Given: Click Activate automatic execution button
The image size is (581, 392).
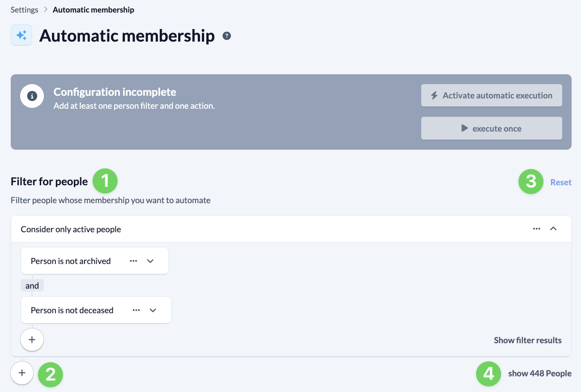Looking at the screenshot, I should point(491,95).
